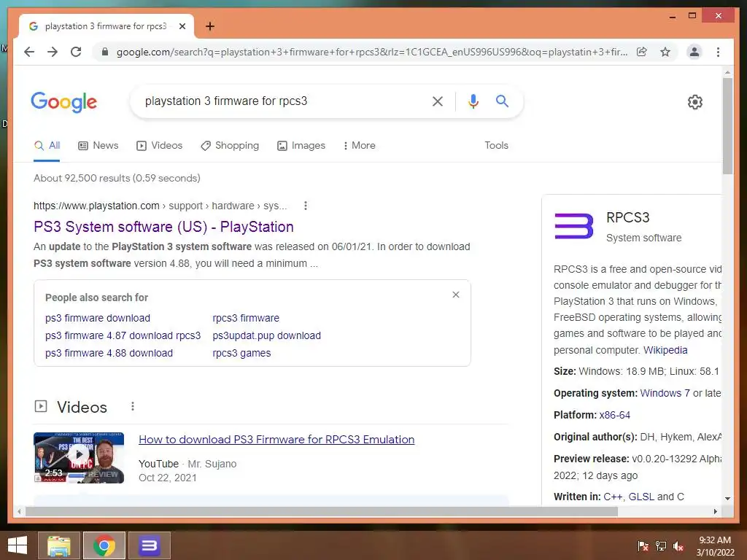Open PS3 System software (US) result
This screenshot has height=560, width=747.
point(163,227)
